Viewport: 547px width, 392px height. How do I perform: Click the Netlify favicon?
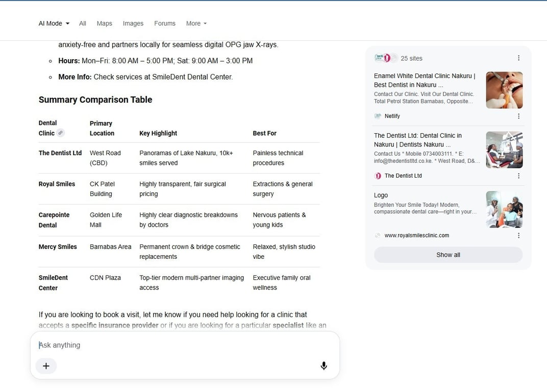(x=378, y=116)
